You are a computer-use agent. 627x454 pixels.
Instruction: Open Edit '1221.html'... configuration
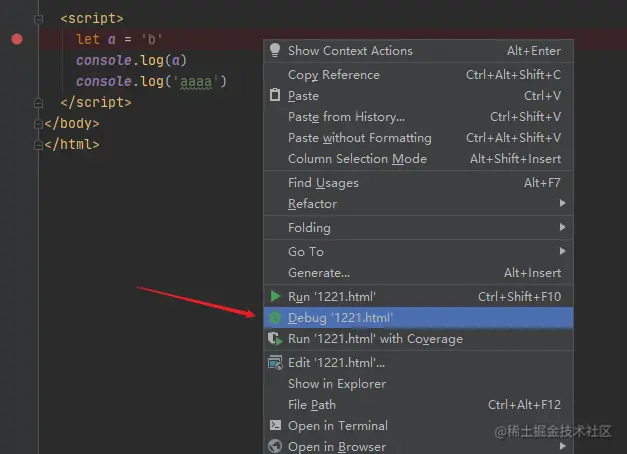tap(419, 362)
